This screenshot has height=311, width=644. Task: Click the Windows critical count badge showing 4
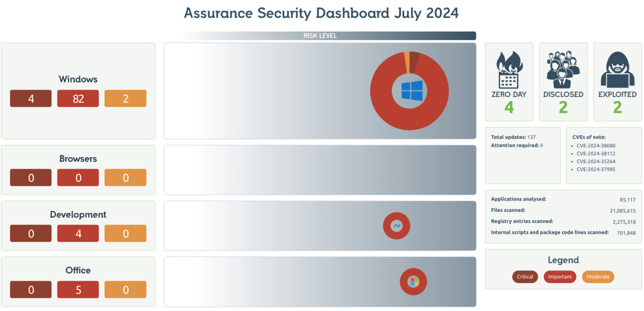click(31, 99)
